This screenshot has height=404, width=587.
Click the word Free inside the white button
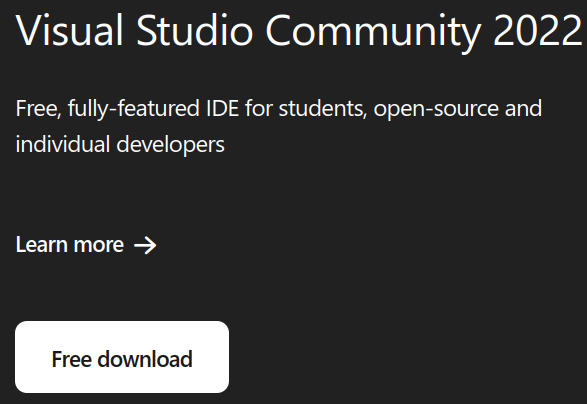[x=72, y=359]
